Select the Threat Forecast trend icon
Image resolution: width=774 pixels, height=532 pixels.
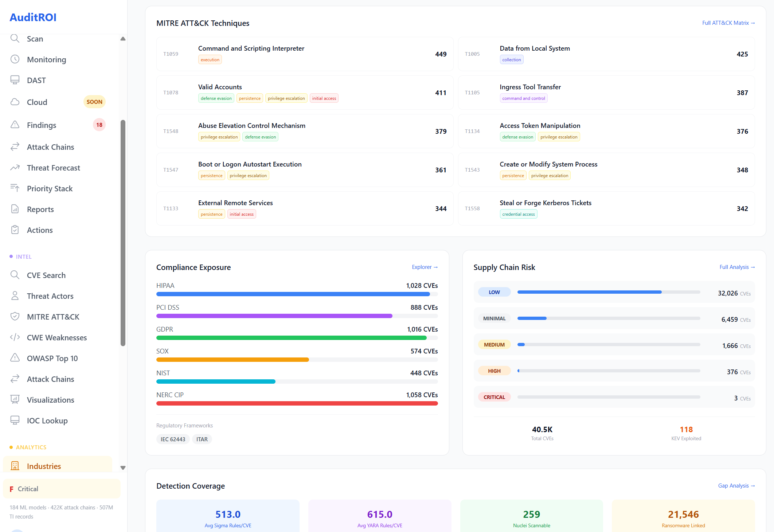(x=15, y=168)
